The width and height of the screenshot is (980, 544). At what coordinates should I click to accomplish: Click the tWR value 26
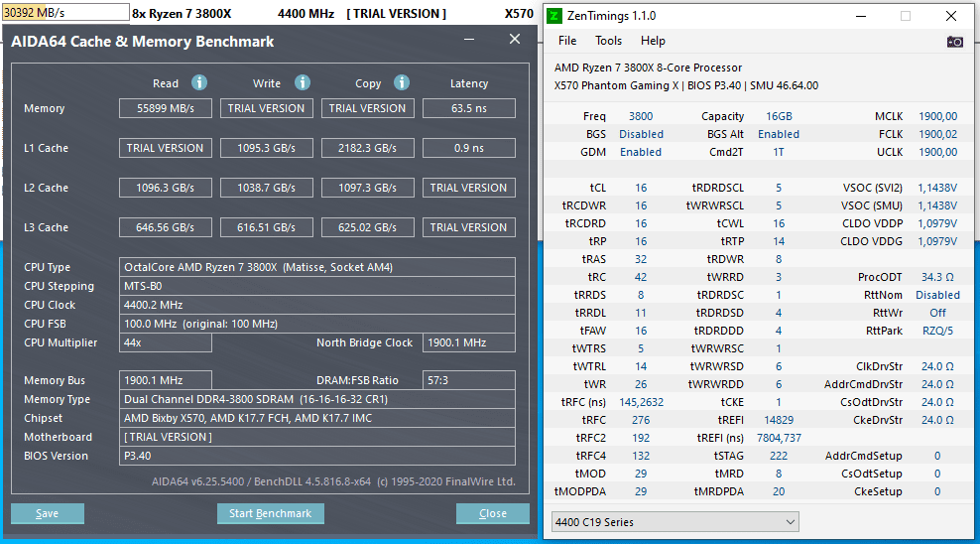(641, 384)
